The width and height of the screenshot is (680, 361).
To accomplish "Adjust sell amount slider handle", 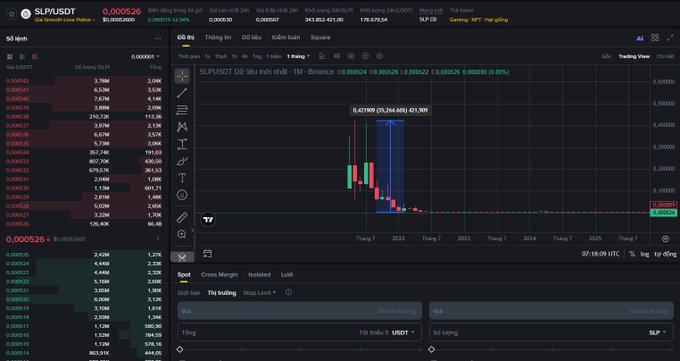I will tap(432, 349).
